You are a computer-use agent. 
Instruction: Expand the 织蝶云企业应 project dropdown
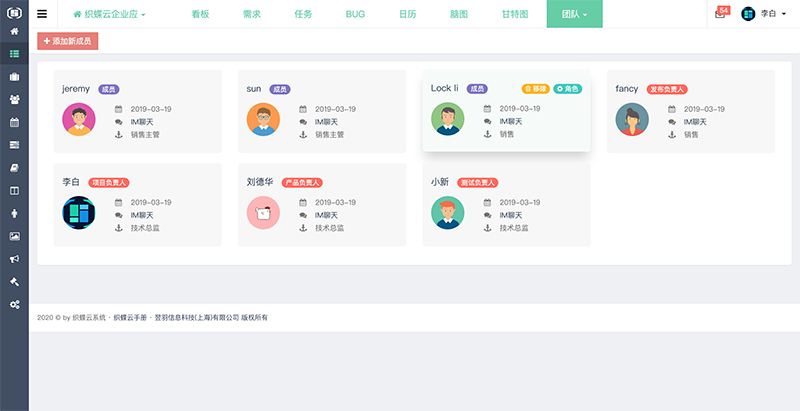click(x=110, y=14)
